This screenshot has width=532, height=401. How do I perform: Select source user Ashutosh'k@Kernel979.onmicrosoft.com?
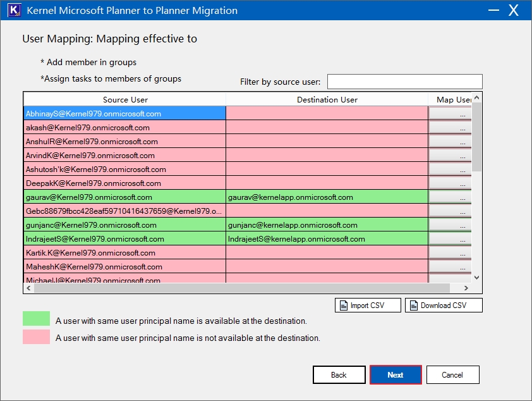click(125, 169)
